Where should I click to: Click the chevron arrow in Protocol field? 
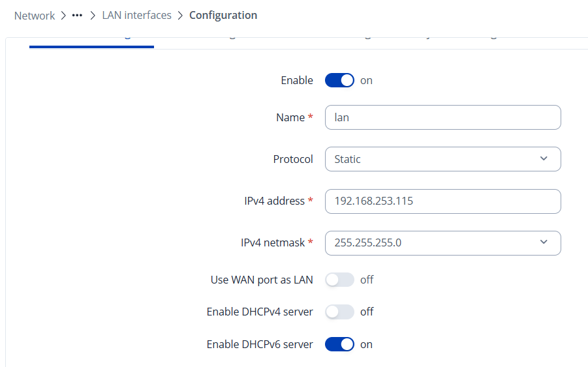click(544, 159)
